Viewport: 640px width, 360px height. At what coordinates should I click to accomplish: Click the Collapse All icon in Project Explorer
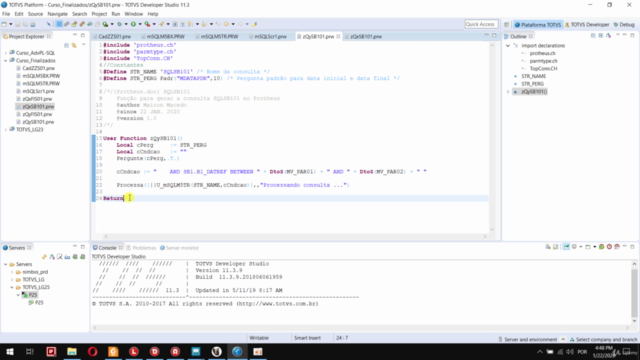pyautogui.click(x=67, y=45)
